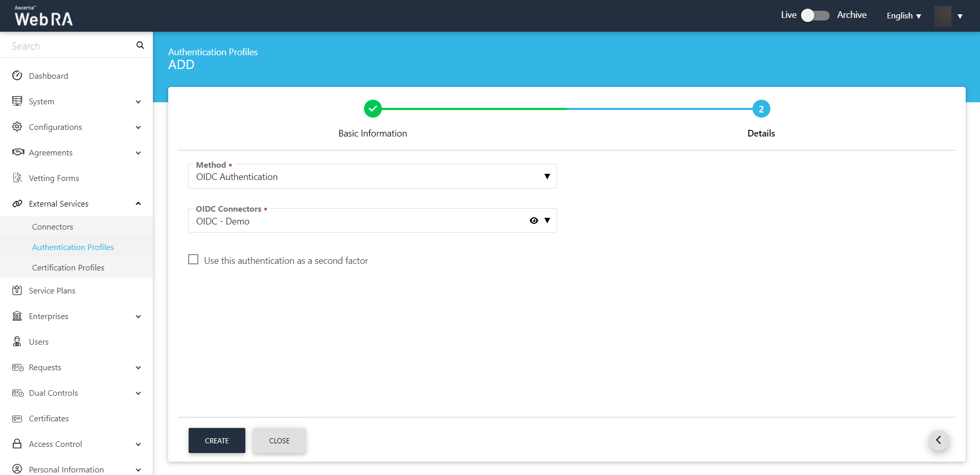Screen dimensions: 980x475
Task: Click the sidebar Search input field
Action: click(x=69, y=46)
